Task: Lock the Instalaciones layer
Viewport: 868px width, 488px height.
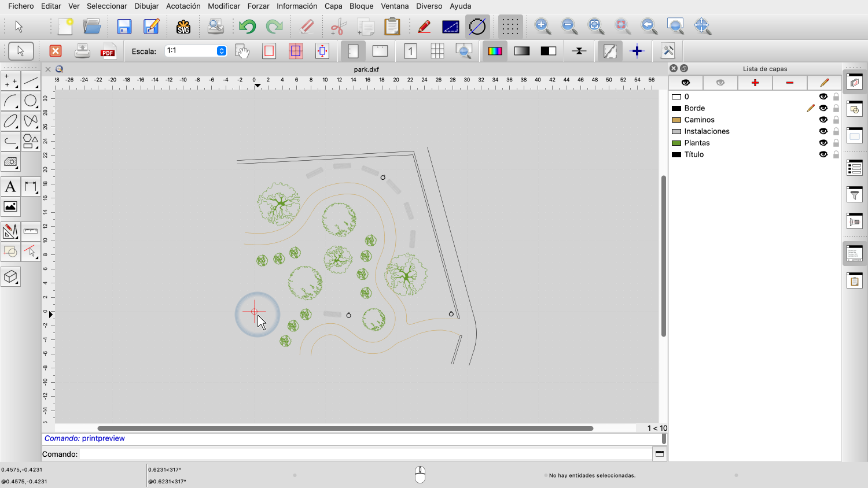Action: point(836,131)
